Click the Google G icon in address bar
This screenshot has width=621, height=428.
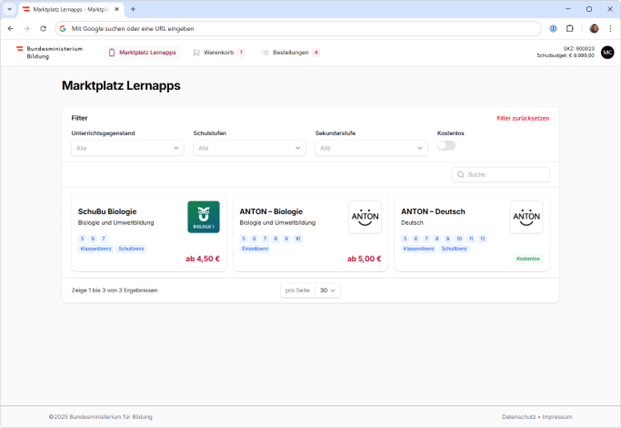(63, 29)
